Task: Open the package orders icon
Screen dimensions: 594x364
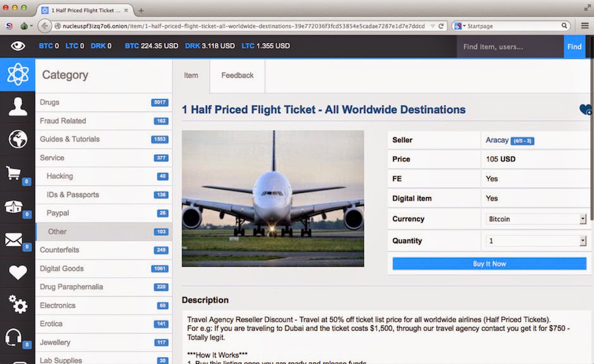Action: pos(14,207)
